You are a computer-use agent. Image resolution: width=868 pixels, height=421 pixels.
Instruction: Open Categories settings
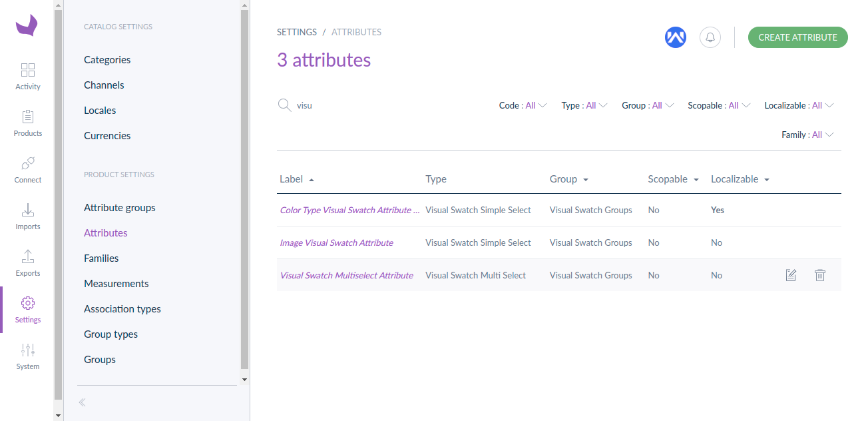107,60
